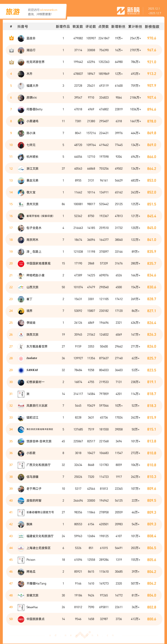Select the 新增粉丝 column header
This screenshot has height=644, width=167.
pyautogui.click(x=118, y=27)
